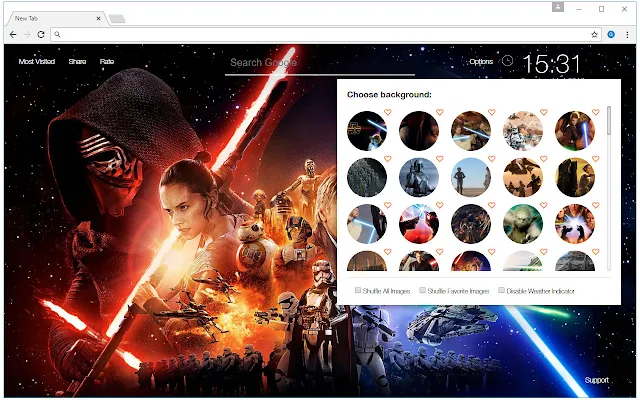Screen dimensions: 640x400
Task: Tick Disable Weather Indicator checkbox
Action: point(501,290)
